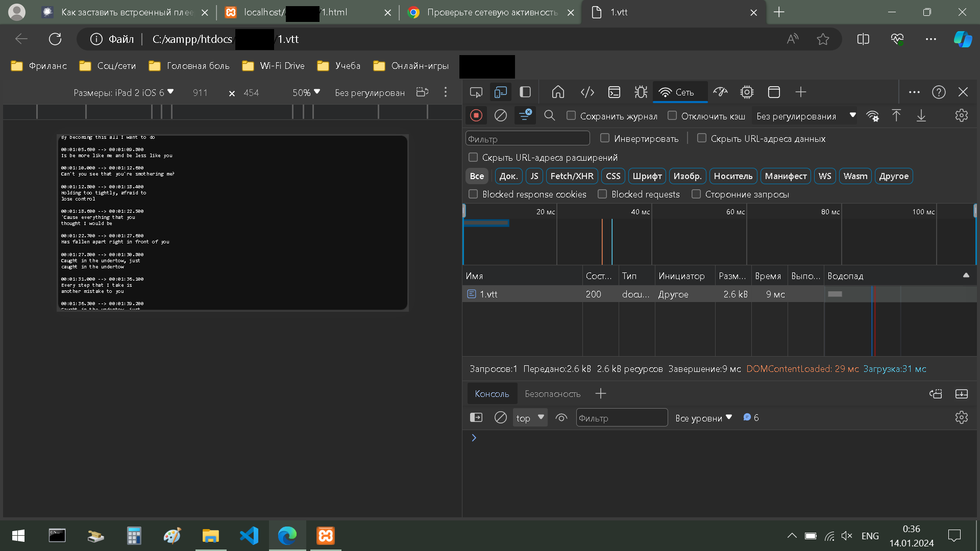The image size is (980, 551).
Task: Enable Blocked response cookies checkbox
Action: (473, 194)
